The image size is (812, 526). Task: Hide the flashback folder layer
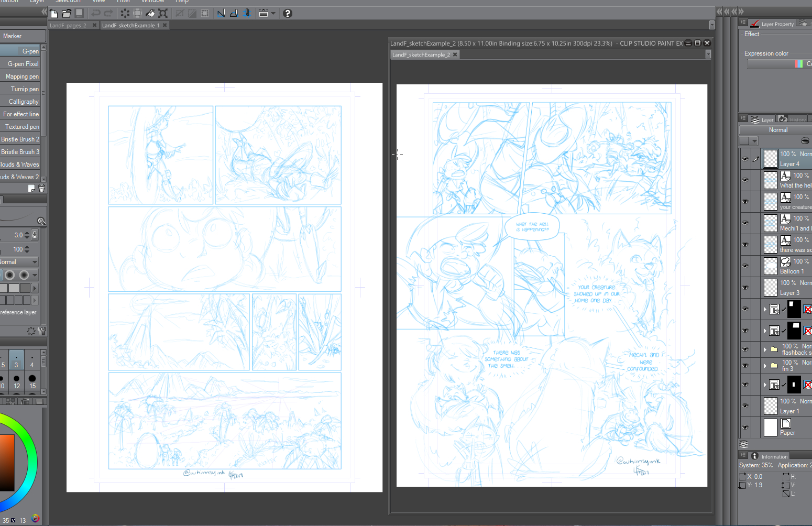[x=745, y=349]
